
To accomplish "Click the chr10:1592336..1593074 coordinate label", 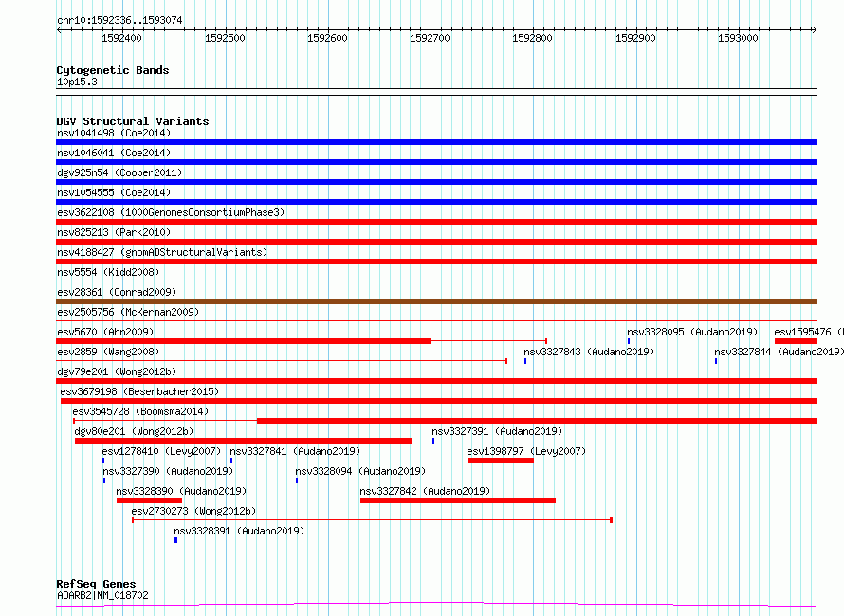I will point(119,21).
